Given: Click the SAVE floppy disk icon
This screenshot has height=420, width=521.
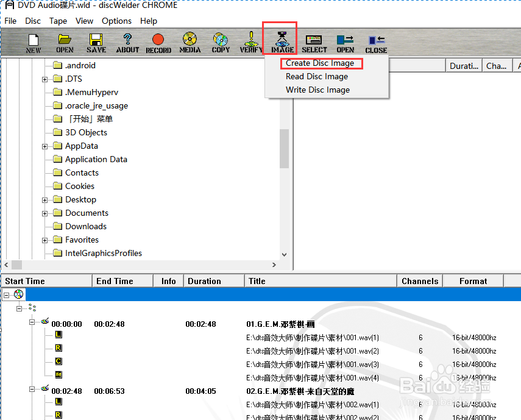Looking at the screenshot, I should (96, 43).
